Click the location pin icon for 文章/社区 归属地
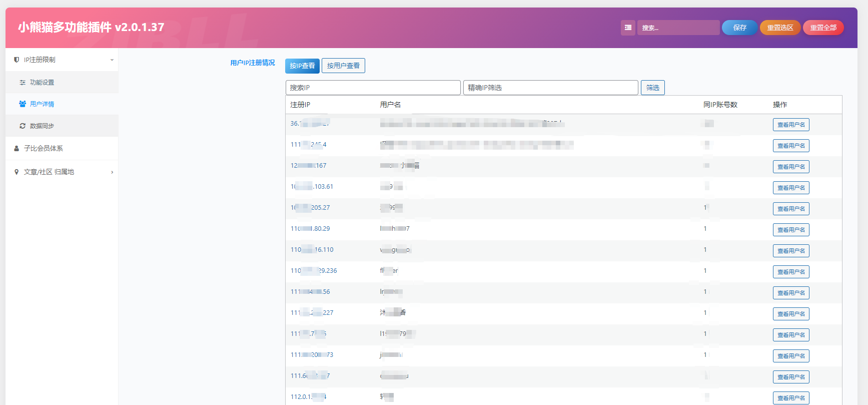The width and height of the screenshot is (868, 405). click(17, 172)
